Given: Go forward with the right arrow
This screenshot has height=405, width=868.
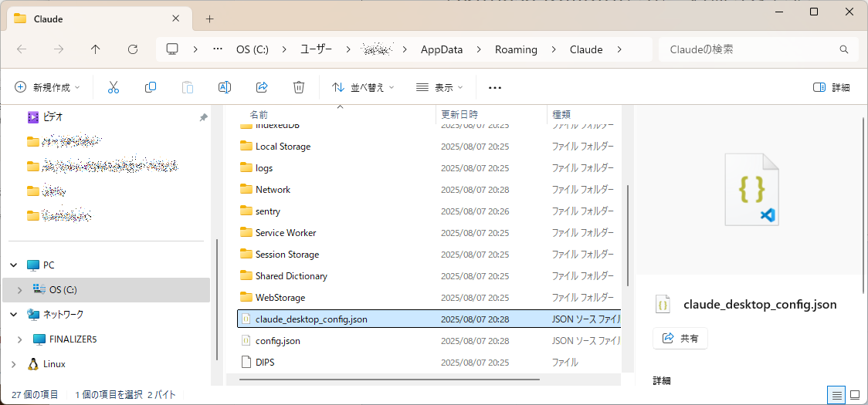Looking at the screenshot, I should coord(59,49).
